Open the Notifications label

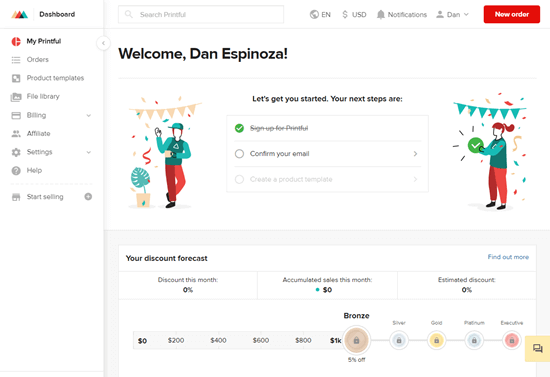tap(407, 14)
